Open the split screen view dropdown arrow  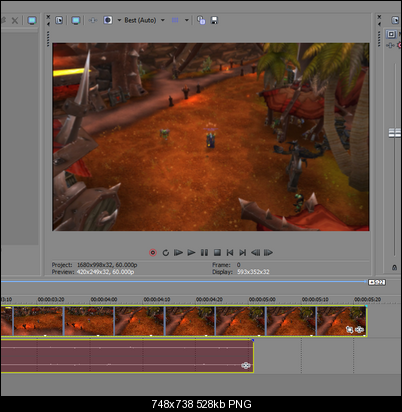(x=119, y=20)
